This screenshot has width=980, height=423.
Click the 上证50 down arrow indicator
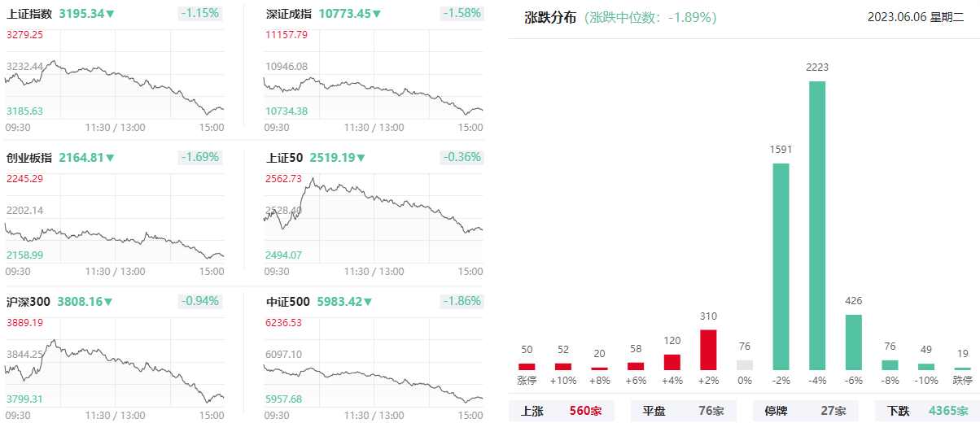(x=361, y=158)
